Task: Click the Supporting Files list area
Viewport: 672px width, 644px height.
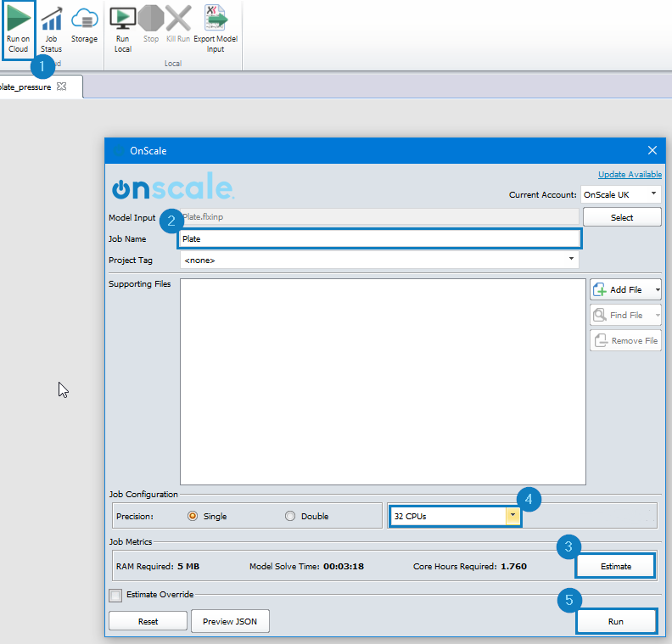Action: [383, 382]
